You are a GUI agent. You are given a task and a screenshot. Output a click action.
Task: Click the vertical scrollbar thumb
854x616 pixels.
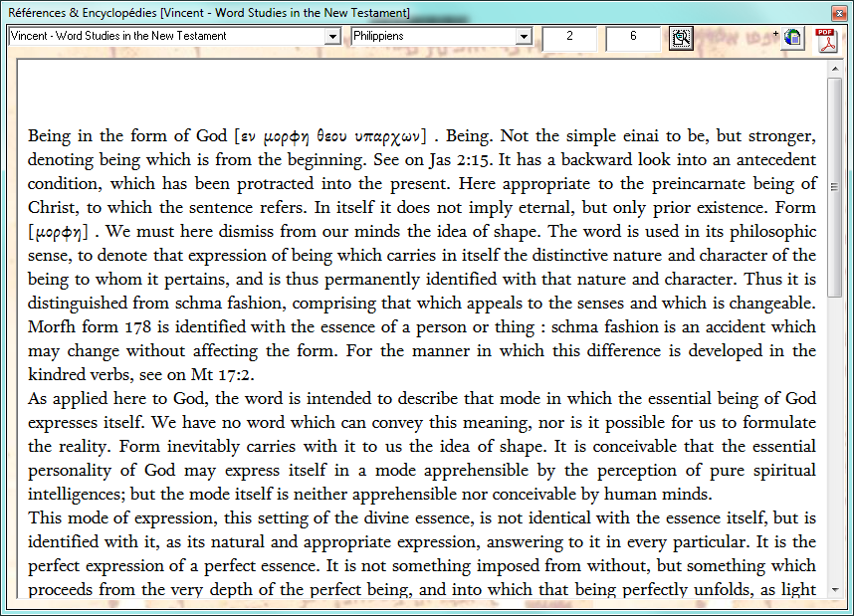coord(835,187)
